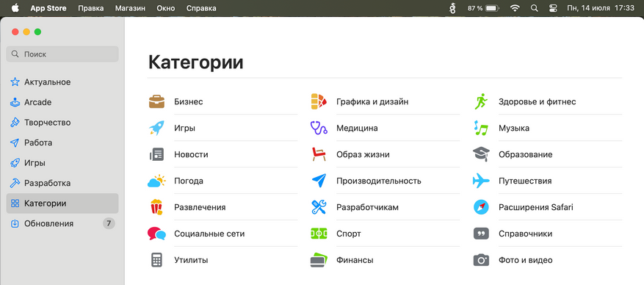Open Spotlight search in the menu bar
This screenshot has height=285, width=644.
coord(534,8)
